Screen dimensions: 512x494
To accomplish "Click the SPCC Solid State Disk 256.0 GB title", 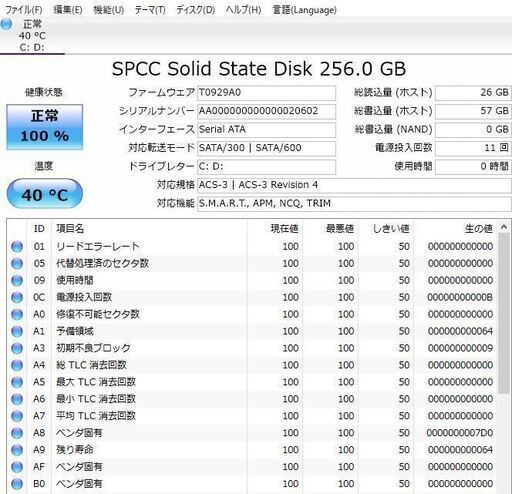I will tap(259, 69).
